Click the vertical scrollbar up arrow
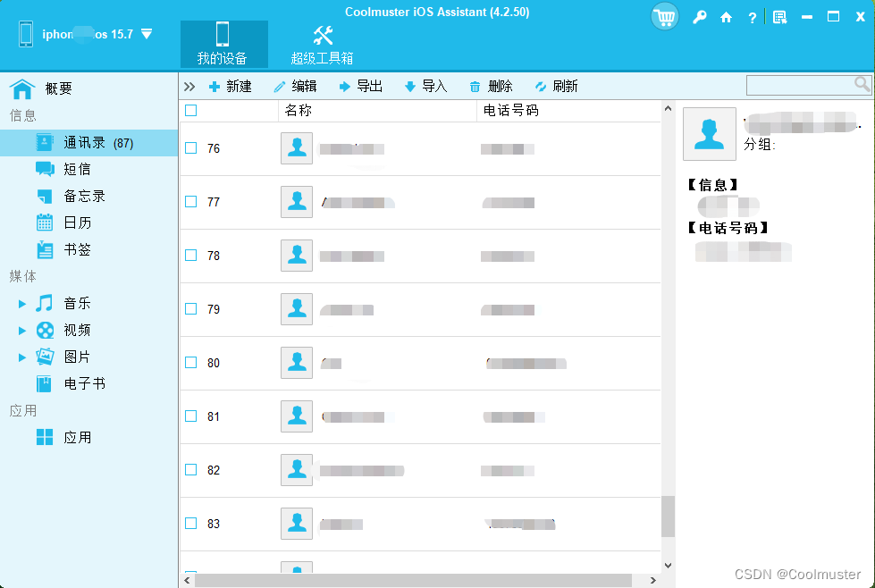The width and height of the screenshot is (875, 588). (x=668, y=108)
